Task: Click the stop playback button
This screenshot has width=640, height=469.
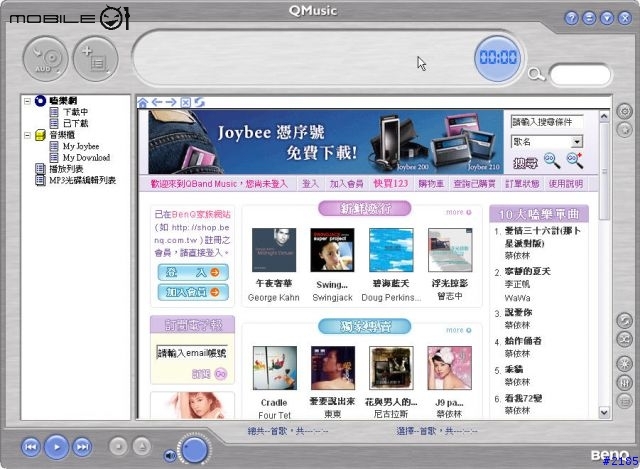Action: (118, 446)
